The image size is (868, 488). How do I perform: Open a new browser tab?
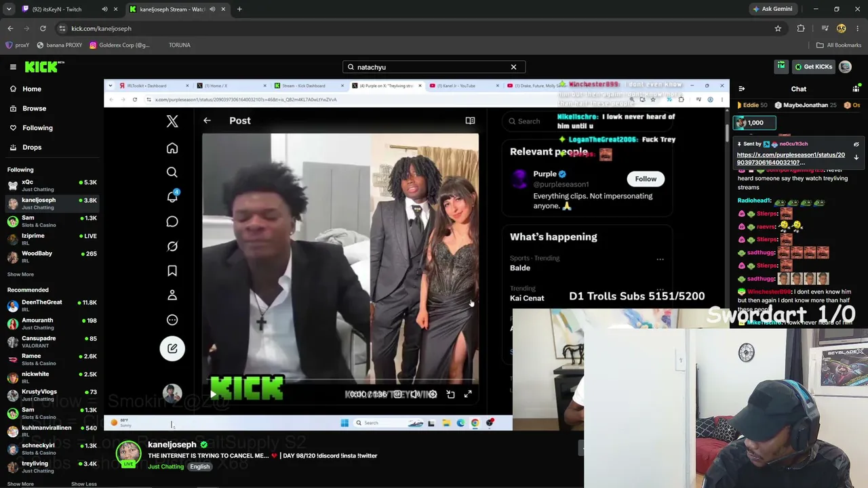pyautogui.click(x=239, y=9)
